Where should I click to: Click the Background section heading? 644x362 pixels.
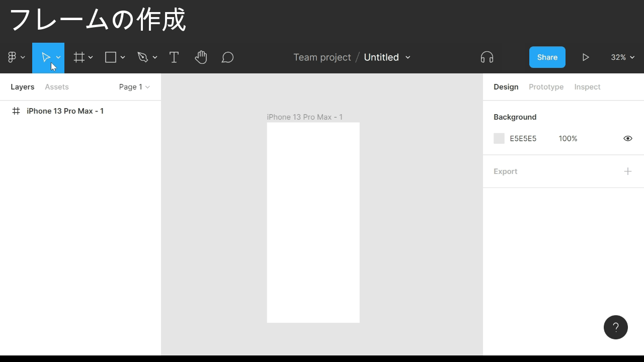pos(515,117)
